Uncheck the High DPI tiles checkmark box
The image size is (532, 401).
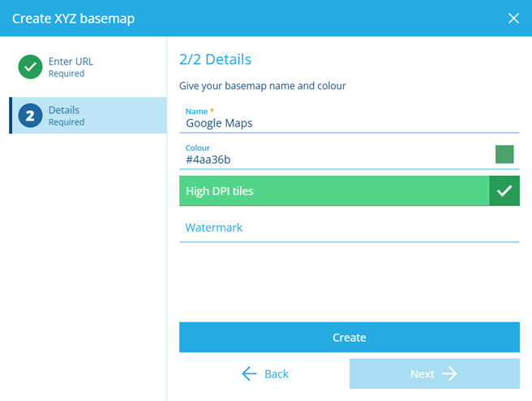click(504, 190)
